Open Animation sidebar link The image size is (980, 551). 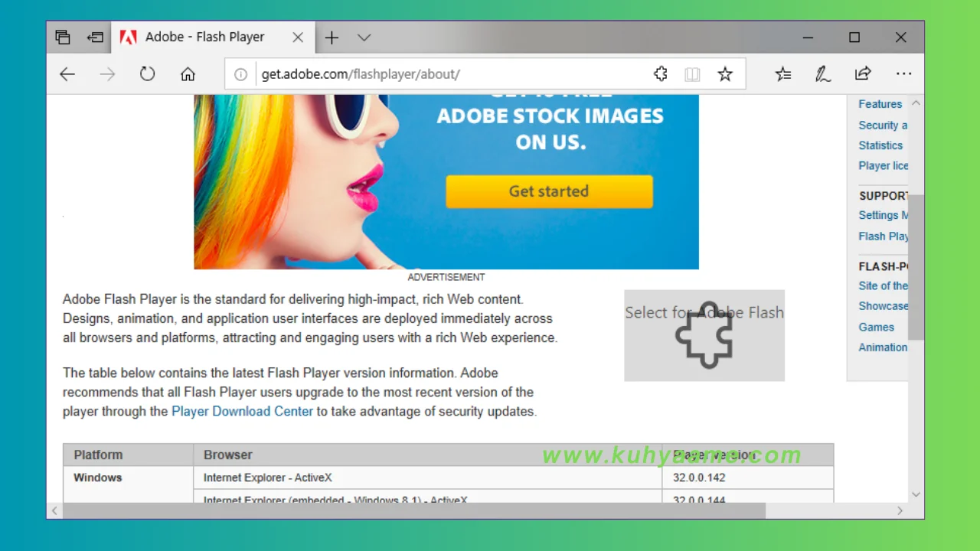click(883, 347)
